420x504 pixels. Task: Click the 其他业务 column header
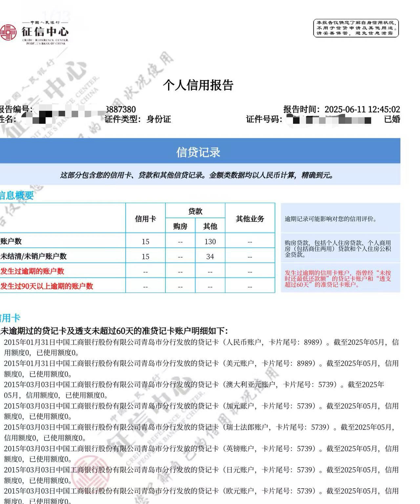[250, 219]
